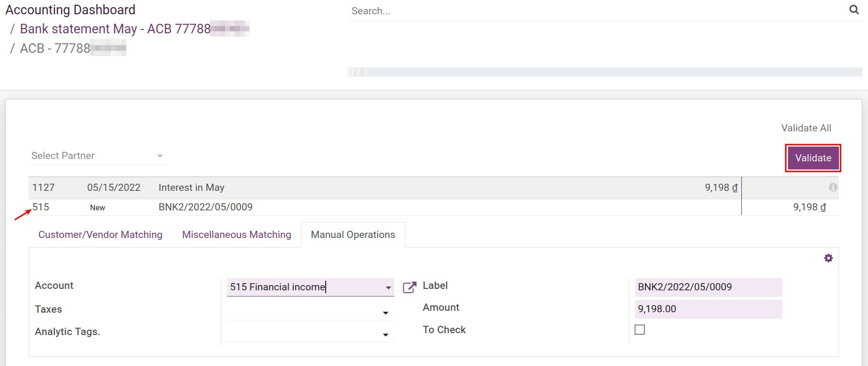Toggle the To Check checkbox
The width and height of the screenshot is (868, 366).
tap(640, 329)
